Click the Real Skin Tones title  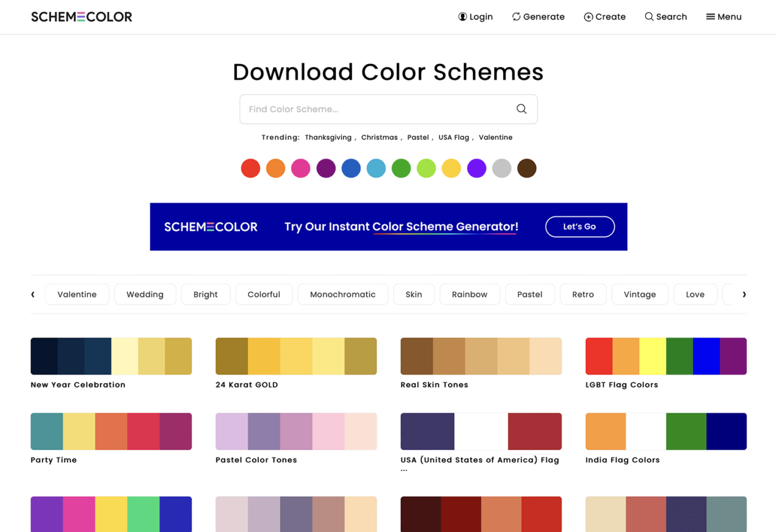point(435,385)
